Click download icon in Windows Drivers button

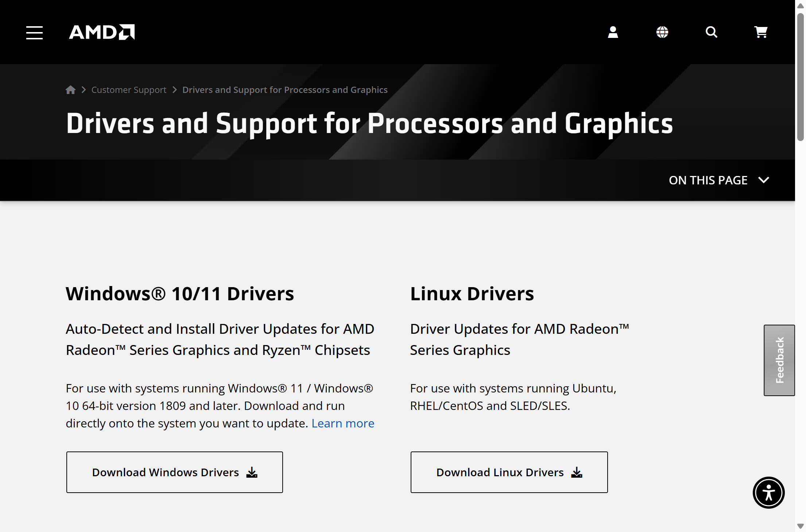(x=252, y=473)
